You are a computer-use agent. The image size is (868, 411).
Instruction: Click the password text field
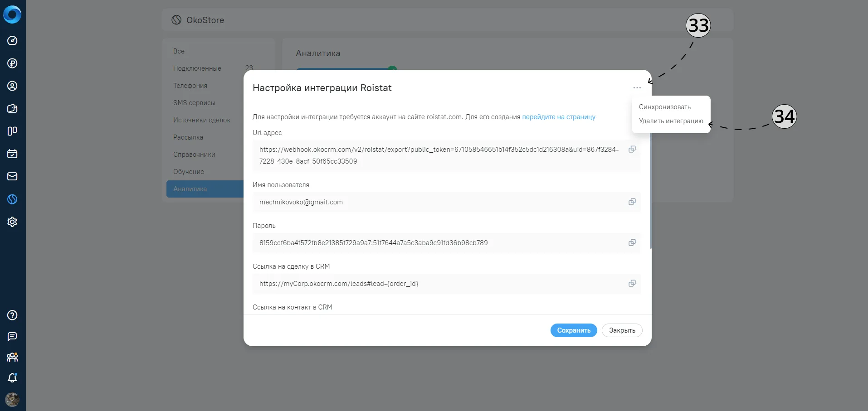coord(441,243)
